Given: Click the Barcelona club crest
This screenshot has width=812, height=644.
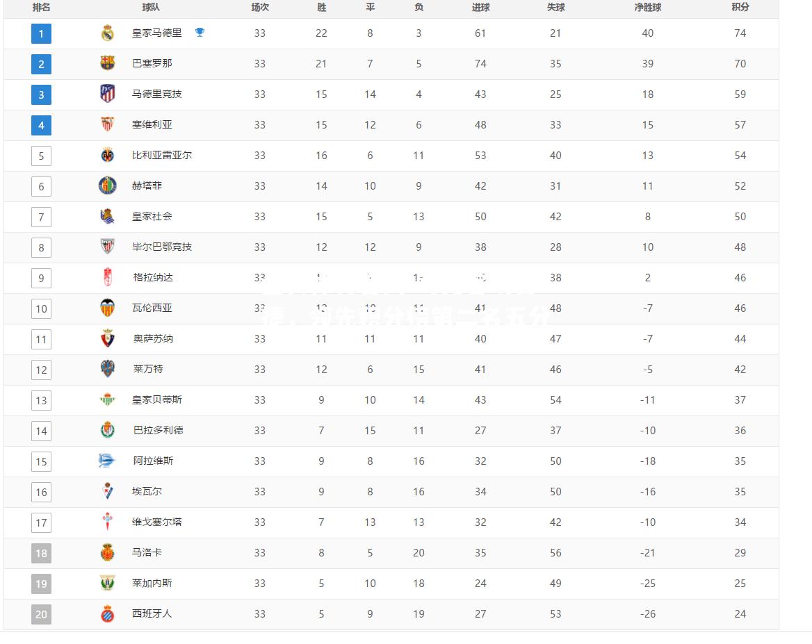Looking at the screenshot, I should [107, 63].
